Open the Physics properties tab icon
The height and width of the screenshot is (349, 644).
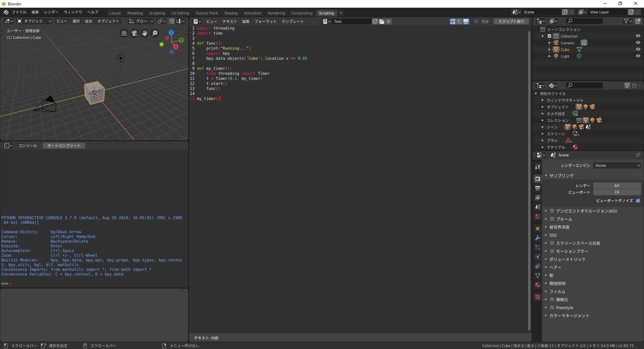(x=537, y=257)
